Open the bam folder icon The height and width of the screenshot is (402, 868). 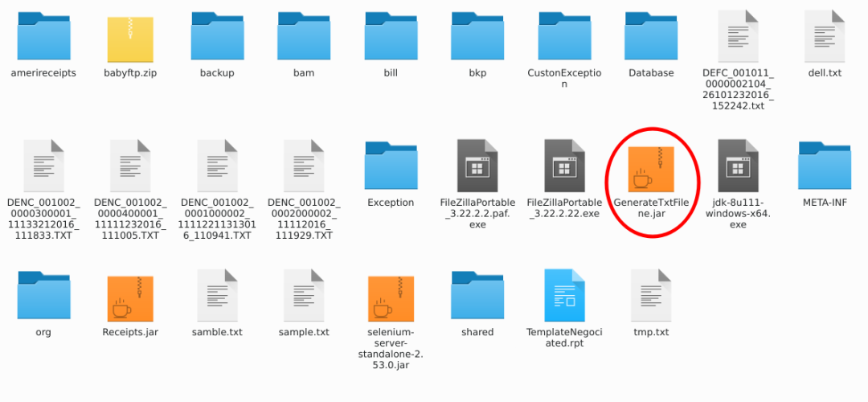coord(304,35)
